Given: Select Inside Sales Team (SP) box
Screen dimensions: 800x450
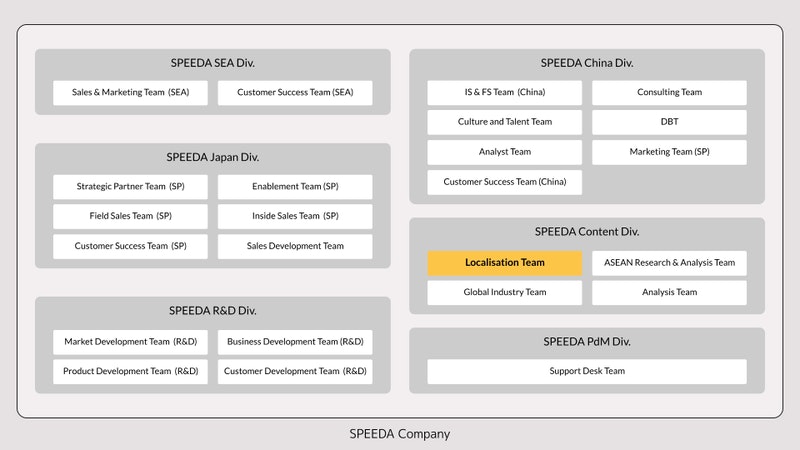Looking at the screenshot, I should point(295,216).
